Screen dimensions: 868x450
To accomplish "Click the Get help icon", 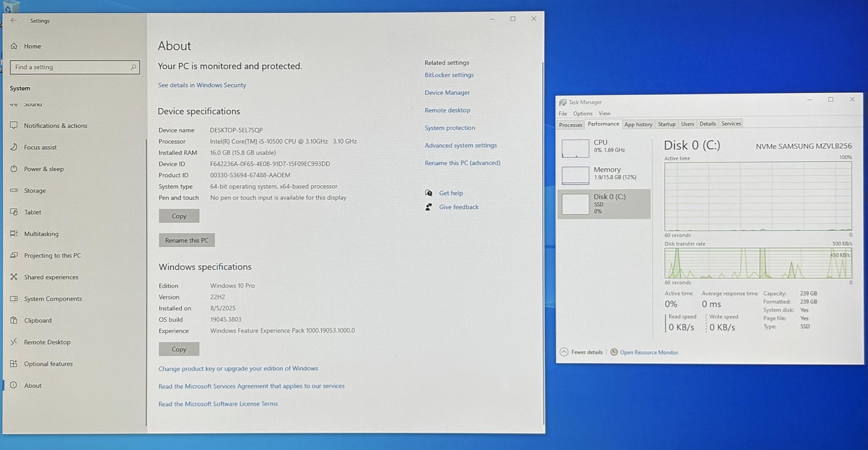I will click(x=429, y=193).
